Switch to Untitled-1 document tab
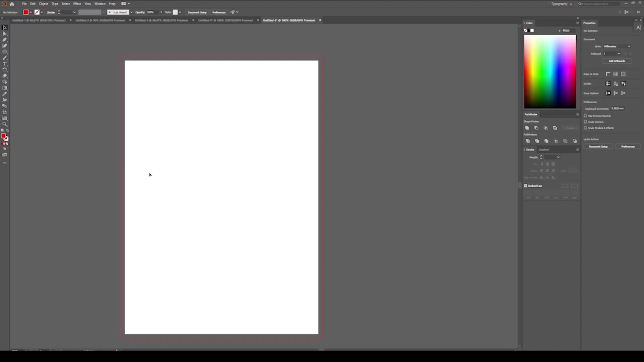644x362 pixels. (39, 20)
